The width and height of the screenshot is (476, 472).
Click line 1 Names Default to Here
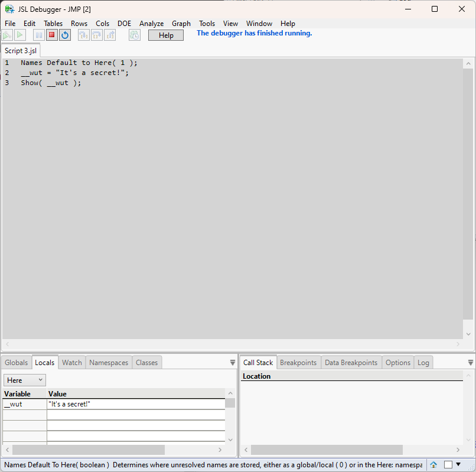(79, 63)
